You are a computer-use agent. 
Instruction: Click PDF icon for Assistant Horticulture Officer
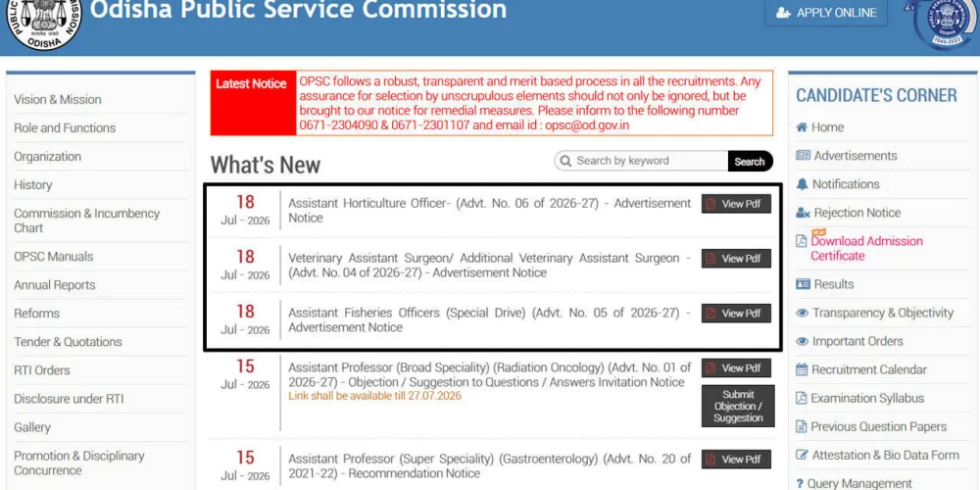710,204
